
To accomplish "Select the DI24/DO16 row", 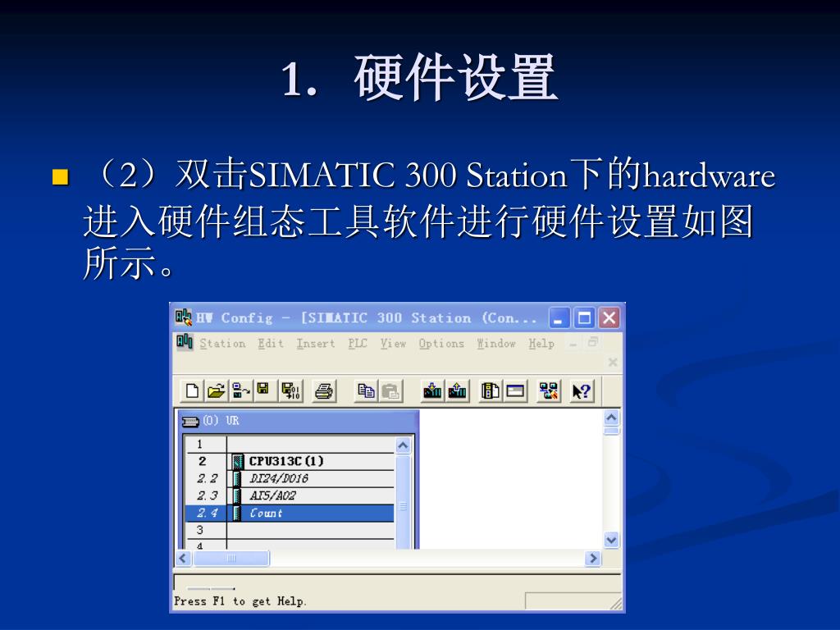I will [290, 478].
